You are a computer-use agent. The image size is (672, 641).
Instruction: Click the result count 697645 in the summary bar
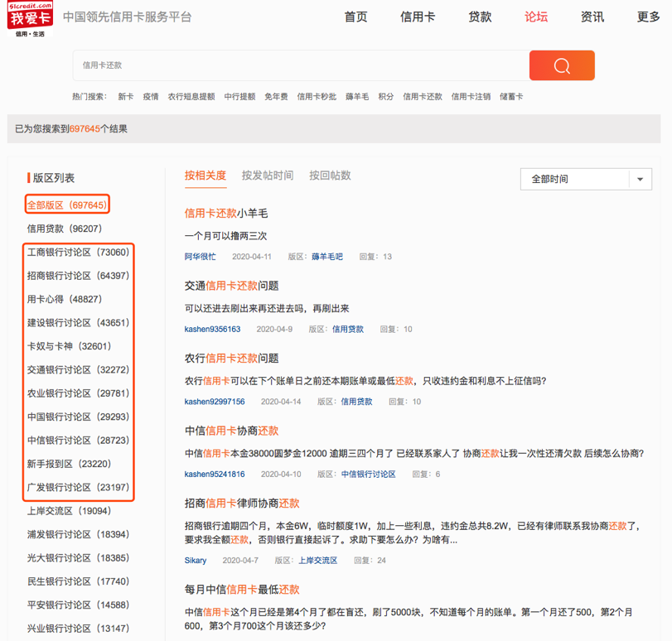(x=85, y=129)
